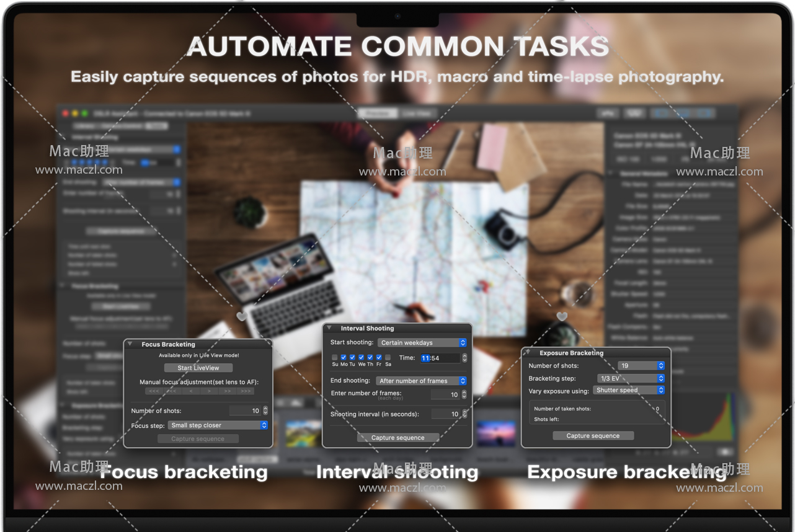
Task: Open the Bracketing step dropdown
Action: coord(632,378)
